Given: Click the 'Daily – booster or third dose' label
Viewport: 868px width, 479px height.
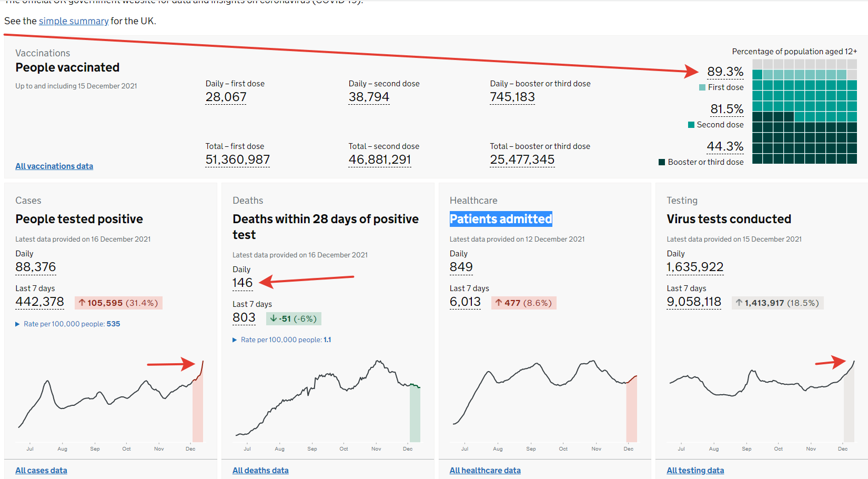Looking at the screenshot, I should point(540,84).
